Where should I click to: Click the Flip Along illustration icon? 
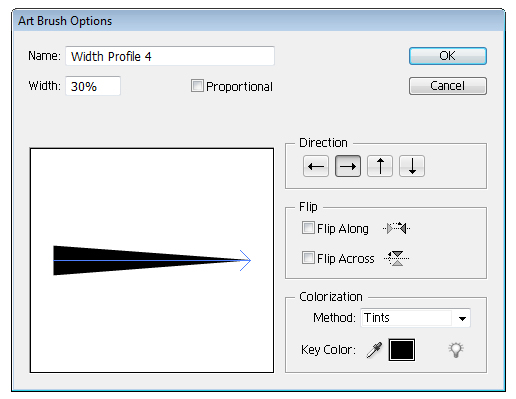coord(396,228)
